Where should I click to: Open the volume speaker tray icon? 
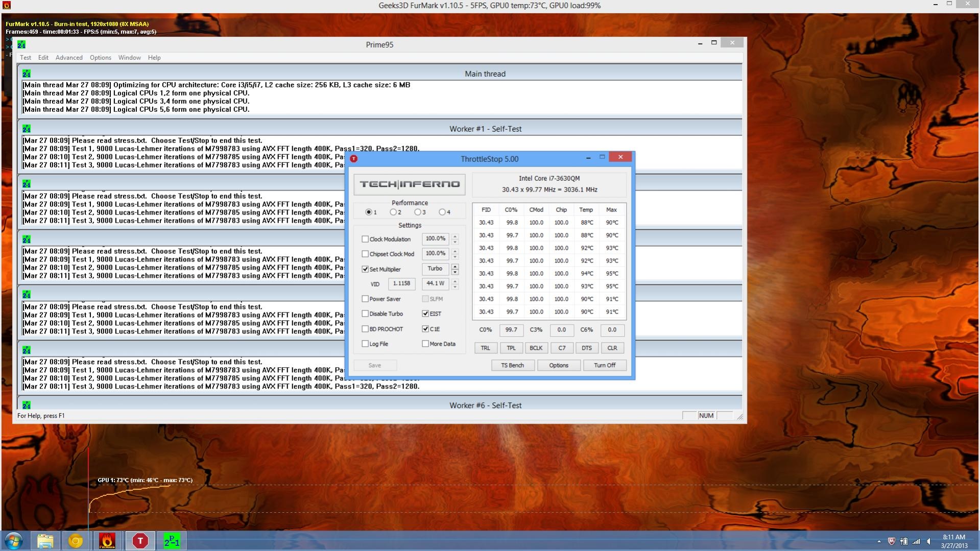[929, 541]
